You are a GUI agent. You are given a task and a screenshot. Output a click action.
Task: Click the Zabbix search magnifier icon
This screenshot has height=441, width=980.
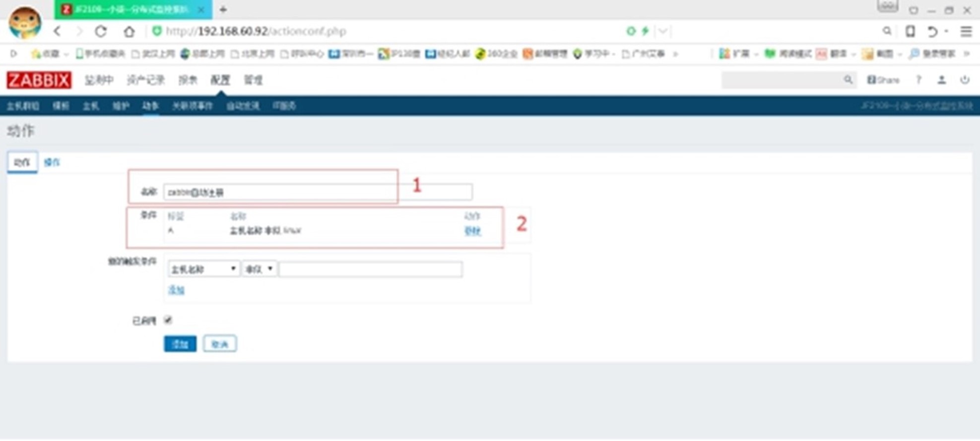[848, 80]
